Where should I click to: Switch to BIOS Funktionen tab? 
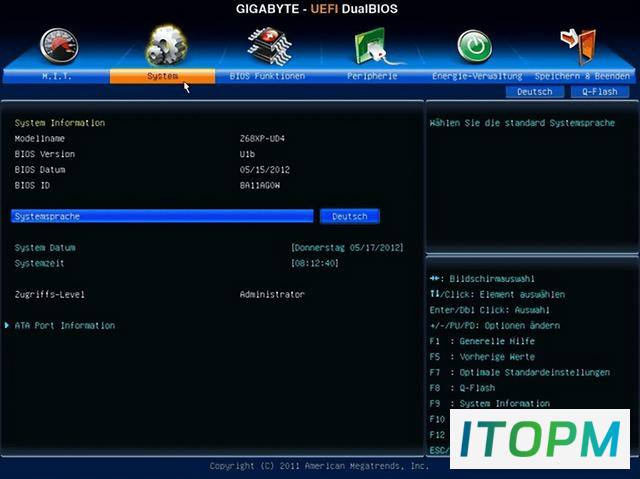click(x=267, y=76)
